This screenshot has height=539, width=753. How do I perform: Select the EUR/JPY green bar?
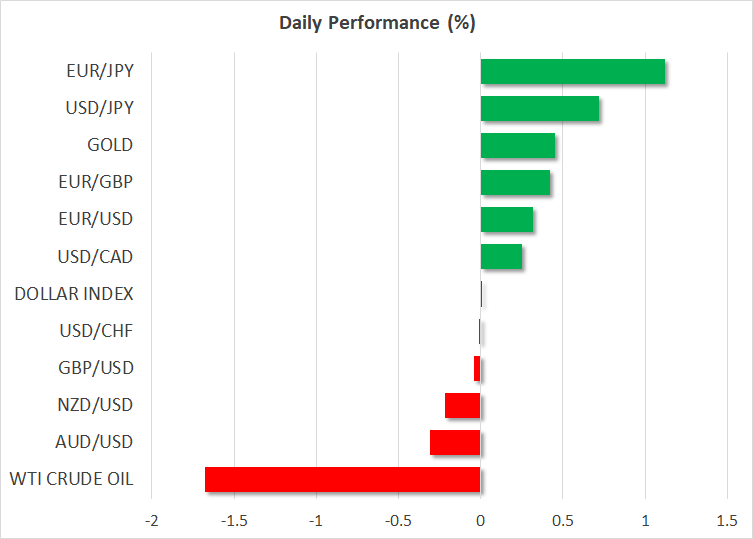click(x=573, y=72)
